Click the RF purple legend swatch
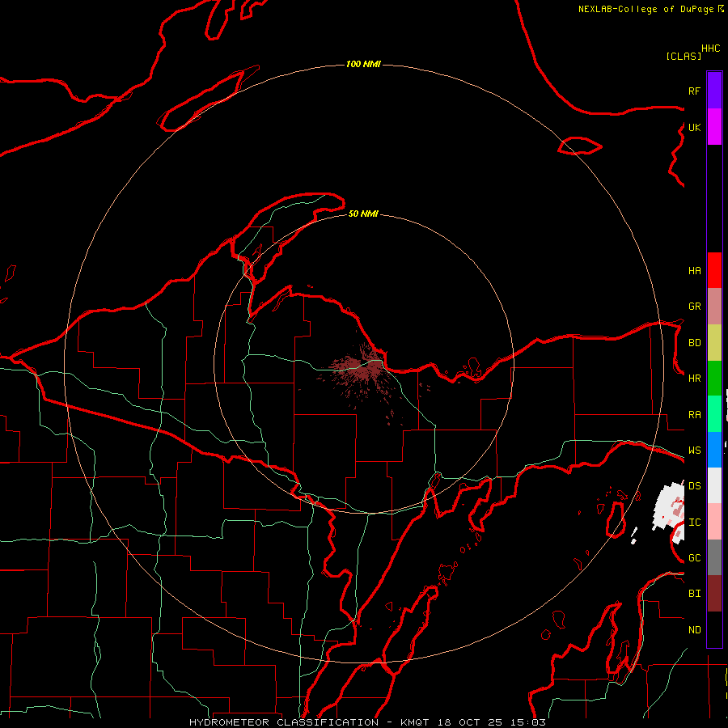The image size is (728, 728). pyautogui.click(x=714, y=91)
